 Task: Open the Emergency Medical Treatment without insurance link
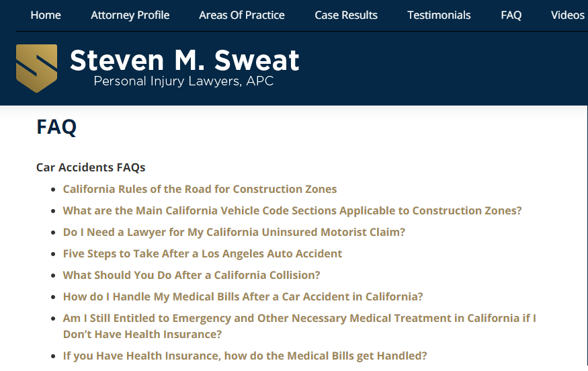[x=300, y=326]
